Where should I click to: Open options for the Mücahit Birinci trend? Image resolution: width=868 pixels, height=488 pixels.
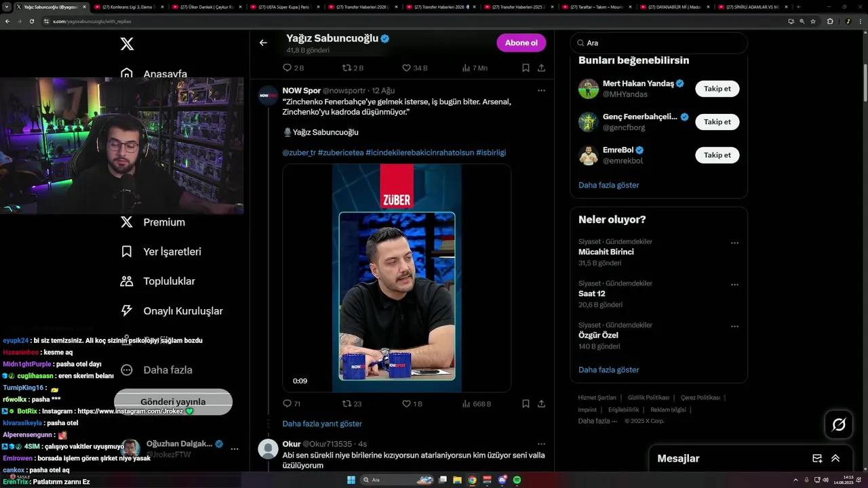tap(734, 243)
